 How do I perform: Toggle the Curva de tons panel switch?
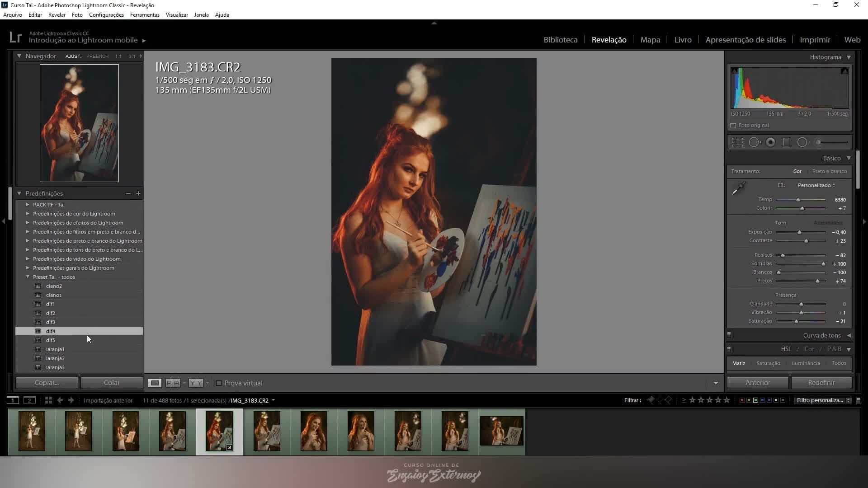tap(729, 335)
